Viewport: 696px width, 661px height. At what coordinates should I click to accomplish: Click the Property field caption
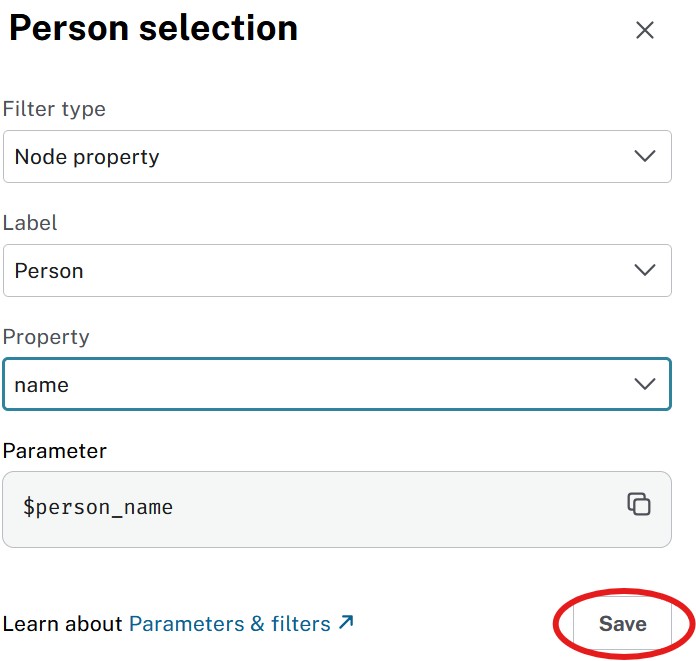pos(46,337)
